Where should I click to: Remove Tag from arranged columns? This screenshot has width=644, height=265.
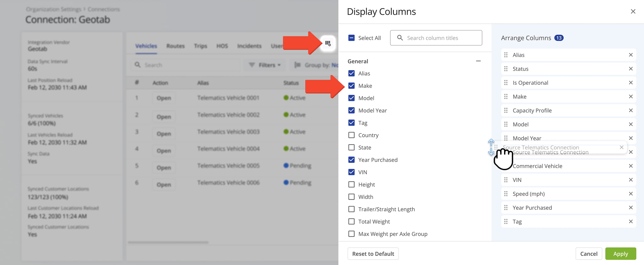[x=630, y=221]
